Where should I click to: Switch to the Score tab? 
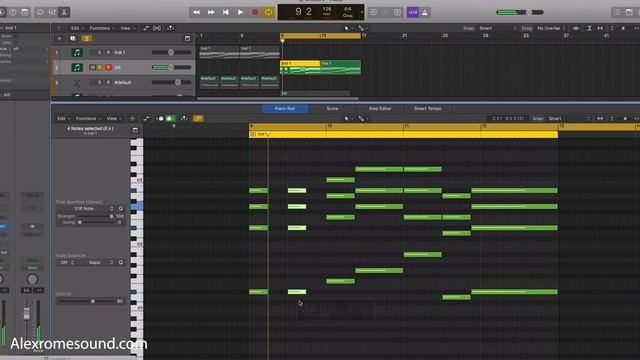coord(332,109)
